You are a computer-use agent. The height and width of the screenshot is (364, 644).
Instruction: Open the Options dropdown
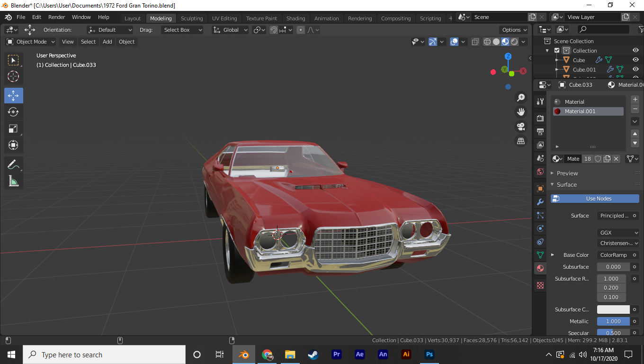514,30
